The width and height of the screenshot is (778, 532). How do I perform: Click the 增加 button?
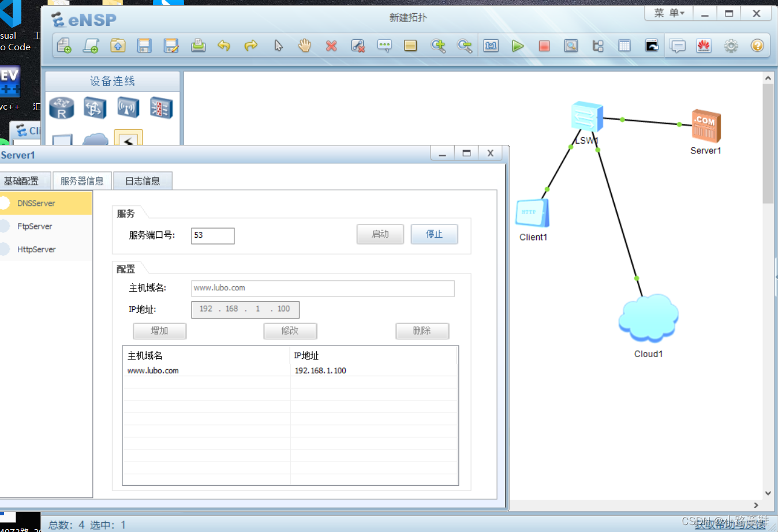point(159,331)
